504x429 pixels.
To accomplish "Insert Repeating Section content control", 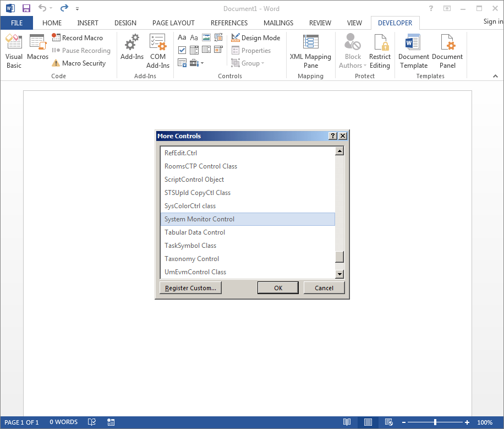I will click(182, 63).
